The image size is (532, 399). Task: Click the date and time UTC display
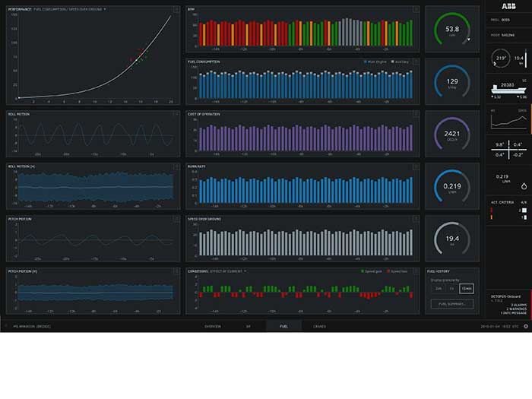pos(499,326)
